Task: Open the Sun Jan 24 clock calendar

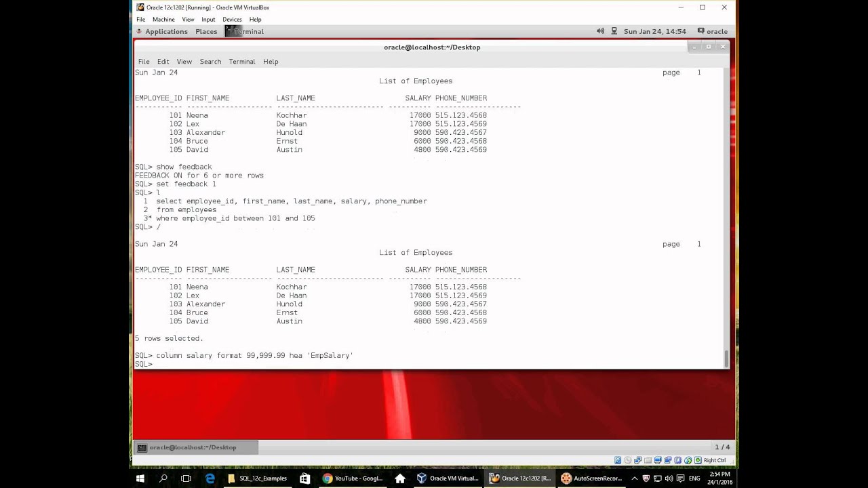Action: click(655, 31)
